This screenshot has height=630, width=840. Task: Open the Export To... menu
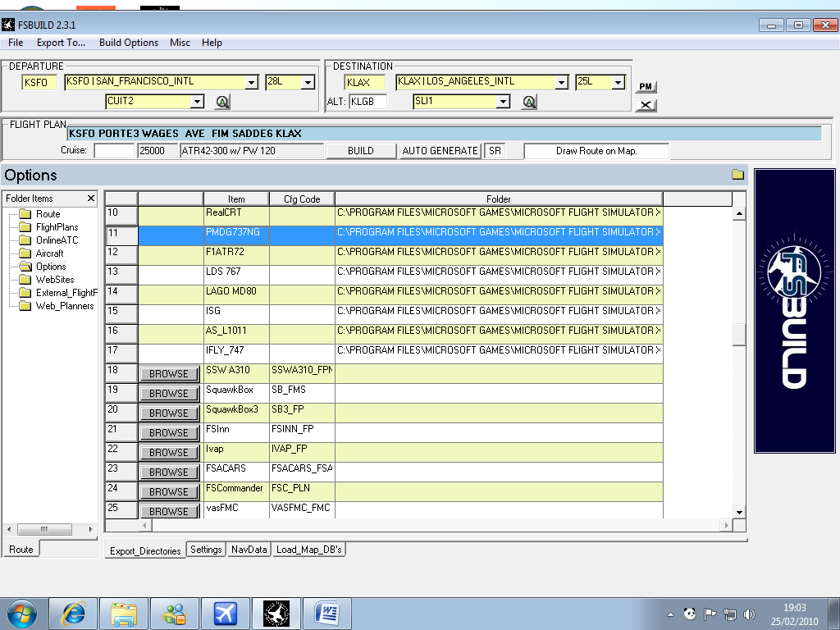(61, 43)
